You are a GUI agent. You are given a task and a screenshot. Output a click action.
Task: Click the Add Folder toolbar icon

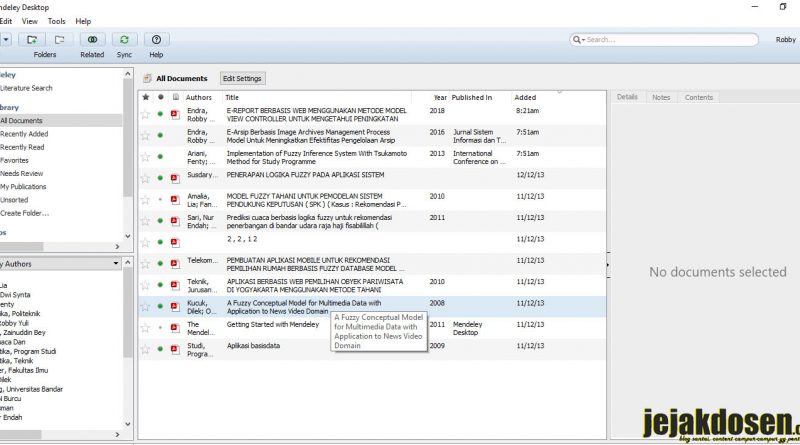tap(32, 40)
